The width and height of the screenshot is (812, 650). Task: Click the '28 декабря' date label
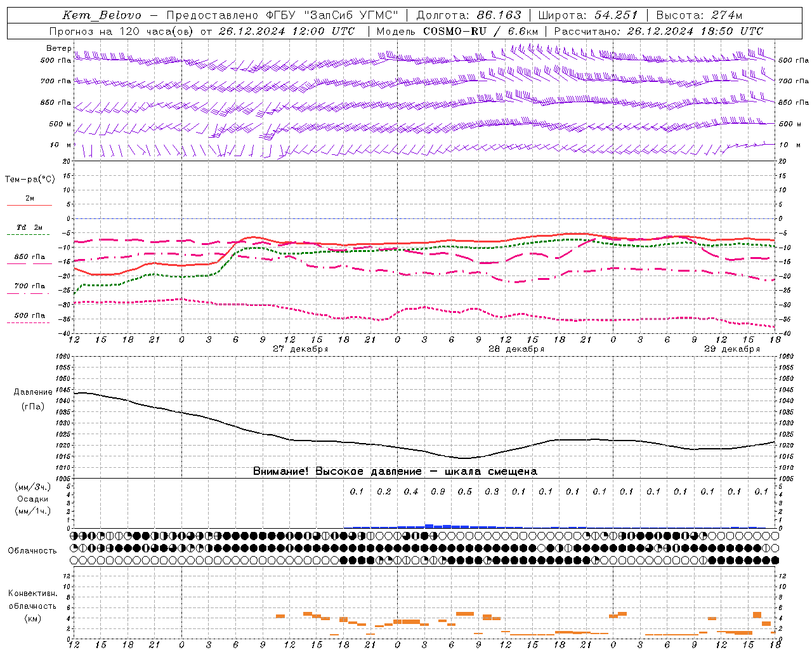click(516, 348)
